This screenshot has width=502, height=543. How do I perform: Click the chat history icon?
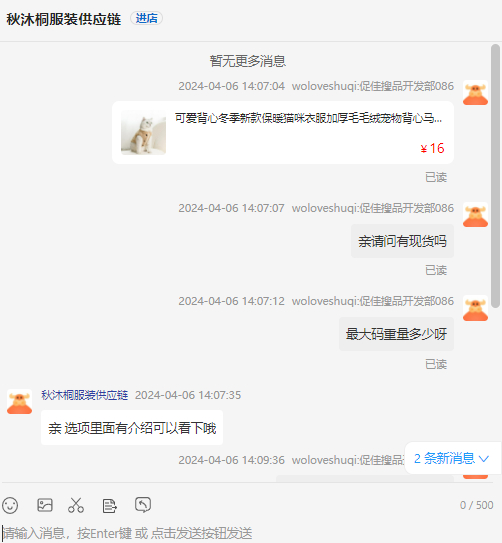click(x=143, y=505)
